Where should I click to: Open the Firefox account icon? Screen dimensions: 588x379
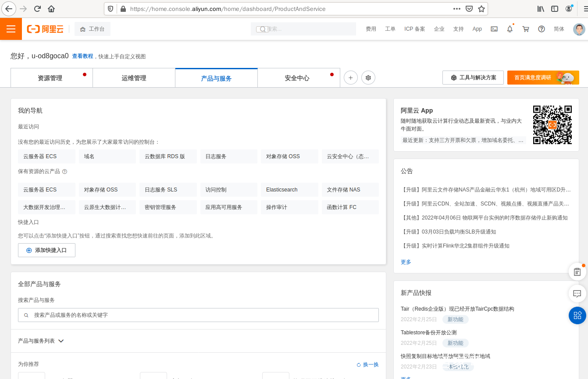point(569,9)
